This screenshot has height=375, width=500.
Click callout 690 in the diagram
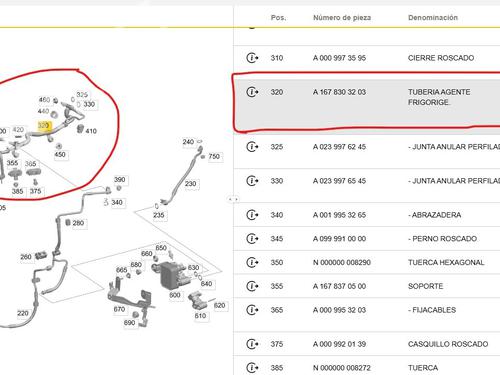coord(129,323)
